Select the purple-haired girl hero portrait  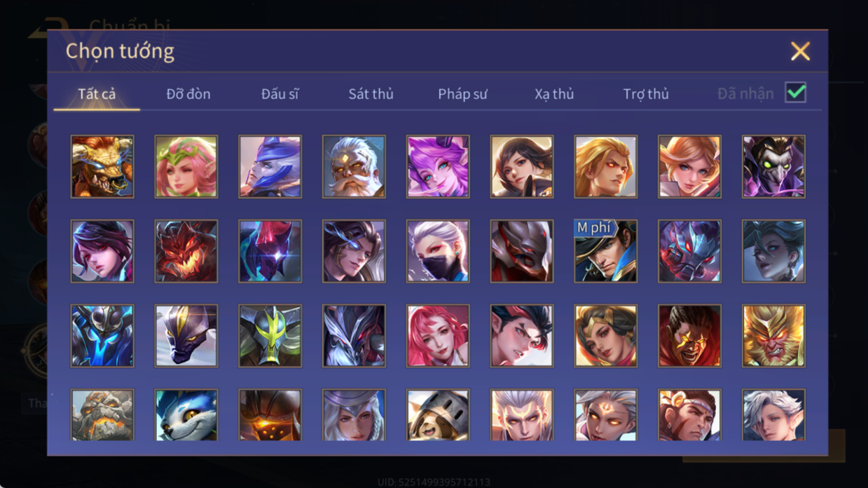pyautogui.click(x=438, y=167)
